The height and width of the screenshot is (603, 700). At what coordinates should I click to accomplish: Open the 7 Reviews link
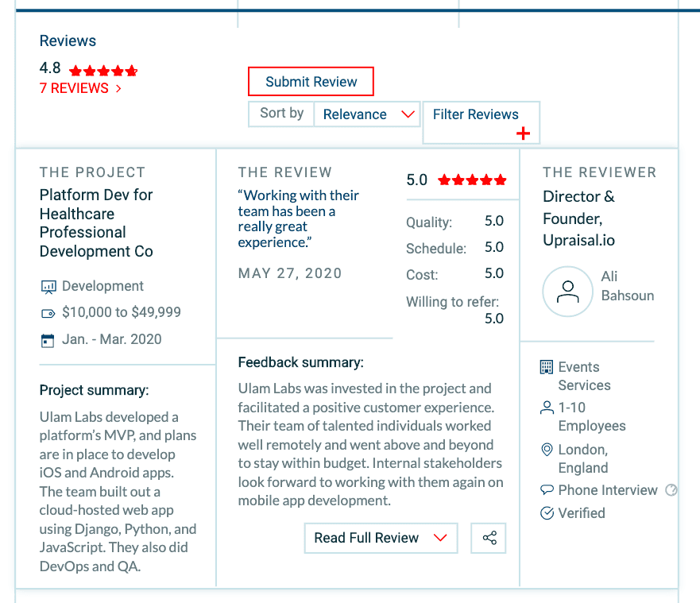click(x=80, y=88)
